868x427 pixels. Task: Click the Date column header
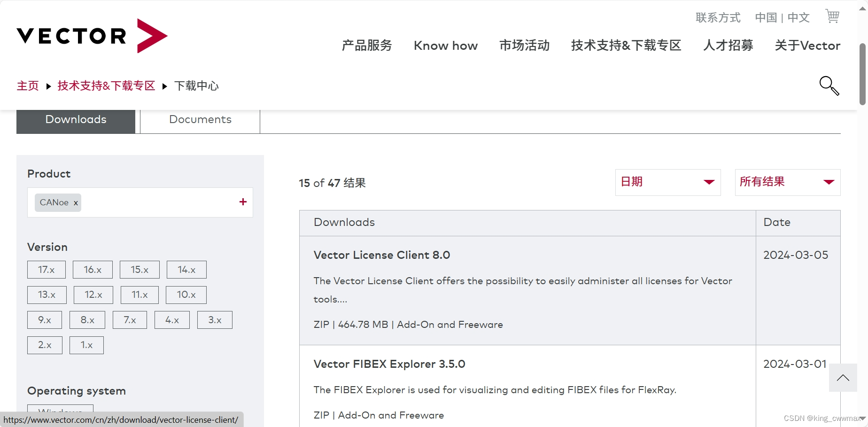tap(798, 223)
